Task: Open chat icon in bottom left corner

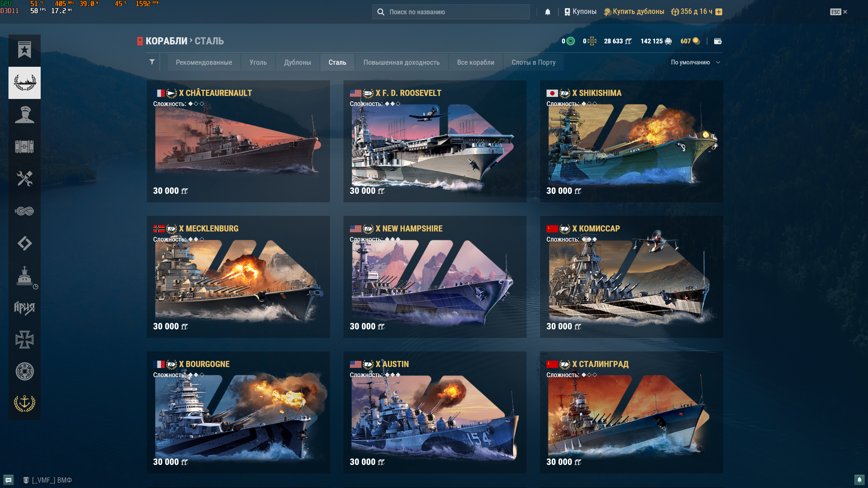Action: pyautogui.click(x=8, y=480)
